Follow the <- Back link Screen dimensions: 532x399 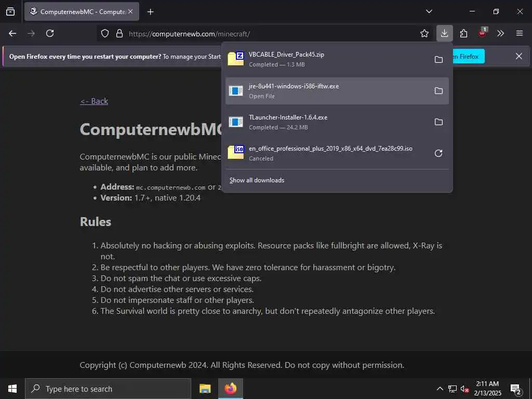pyautogui.click(x=94, y=101)
